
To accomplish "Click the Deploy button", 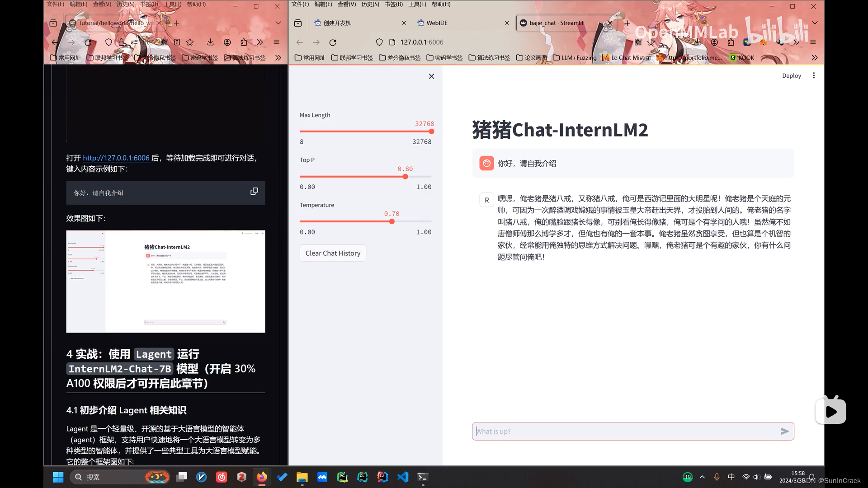I will click(x=791, y=76).
